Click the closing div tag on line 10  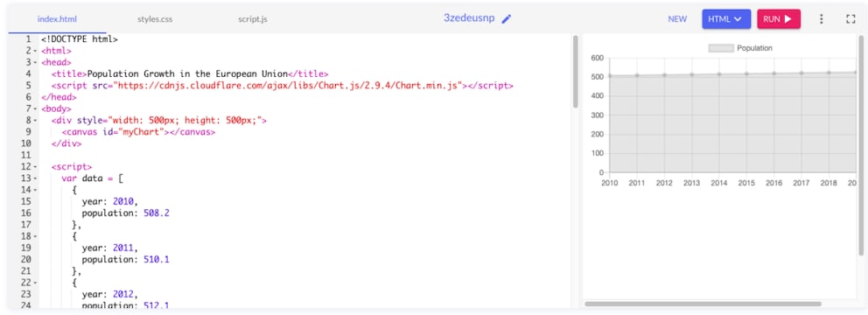(x=66, y=143)
